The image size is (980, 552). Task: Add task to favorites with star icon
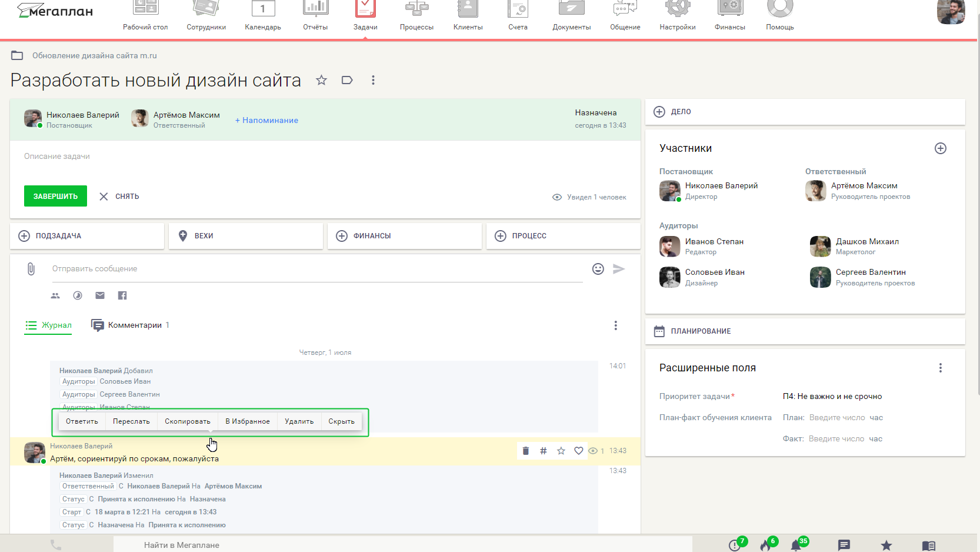[x=321, y=80]
